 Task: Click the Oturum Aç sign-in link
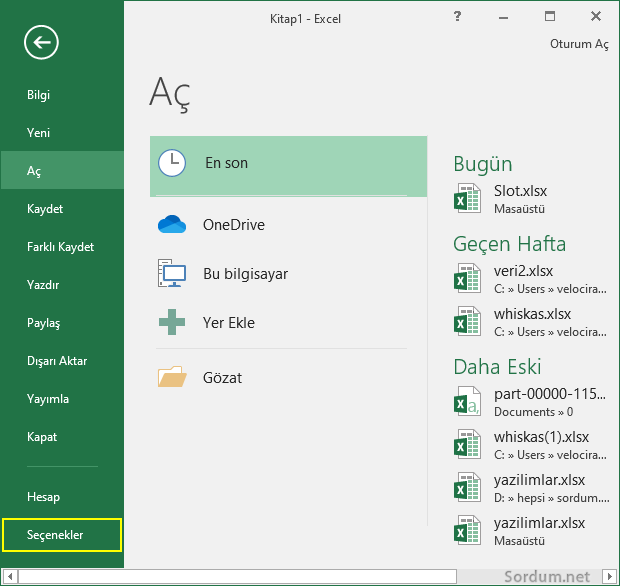(579, 44)
